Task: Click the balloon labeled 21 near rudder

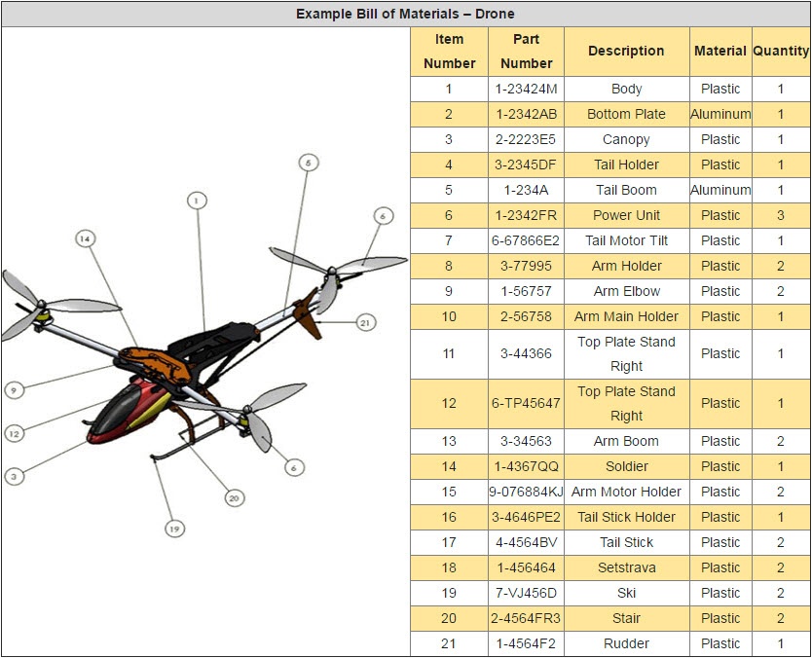Action: [x=365, y=322]
